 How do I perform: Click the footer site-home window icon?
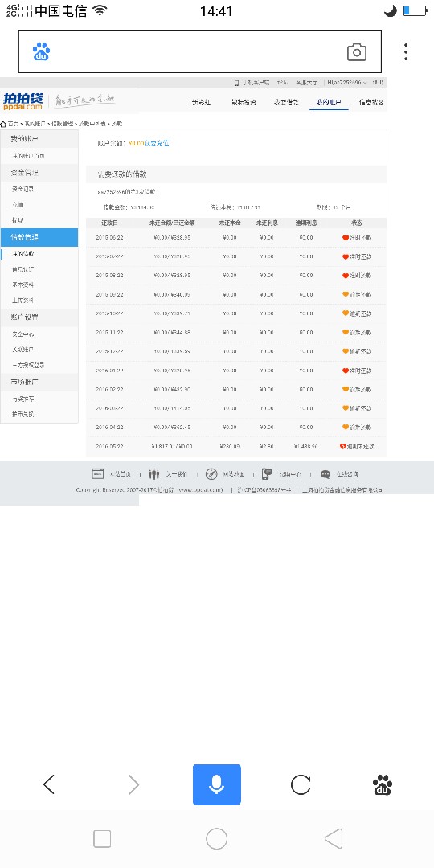pos(97,474)
